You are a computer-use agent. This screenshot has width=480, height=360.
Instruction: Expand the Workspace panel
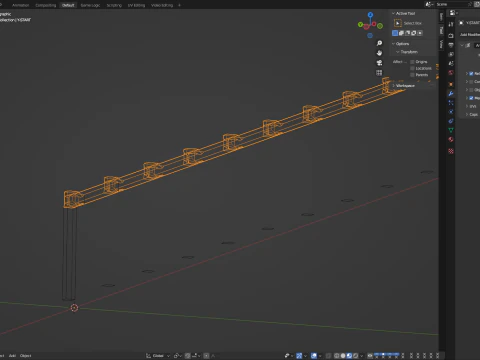click(x=394, y=86)
